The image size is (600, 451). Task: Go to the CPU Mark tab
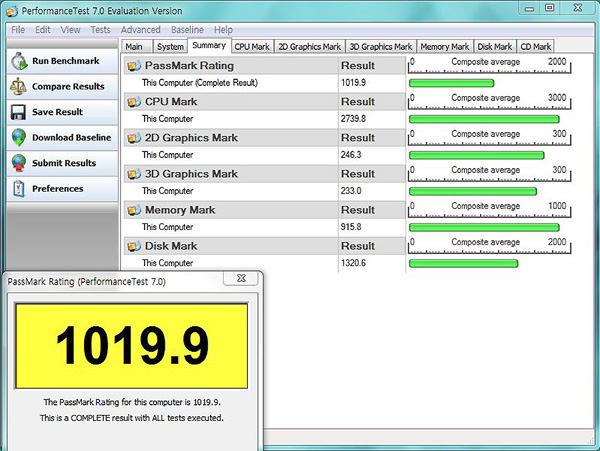click(252, 46)
